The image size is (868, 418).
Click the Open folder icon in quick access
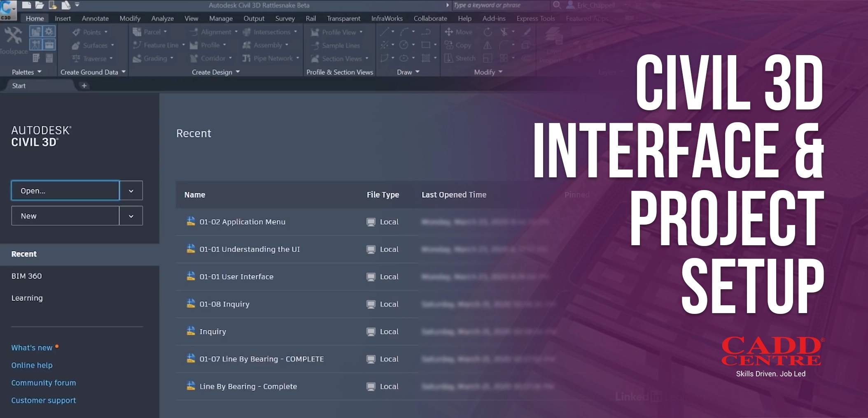click(x=40, y=5)
